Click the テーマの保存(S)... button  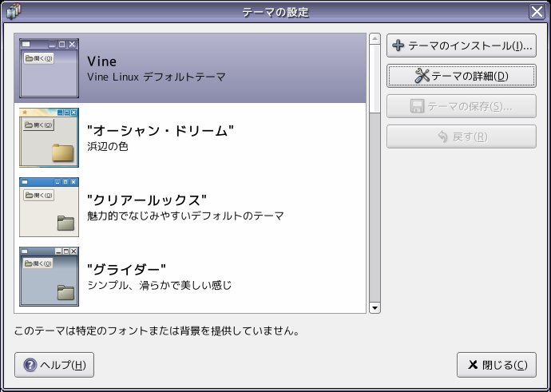462,106
